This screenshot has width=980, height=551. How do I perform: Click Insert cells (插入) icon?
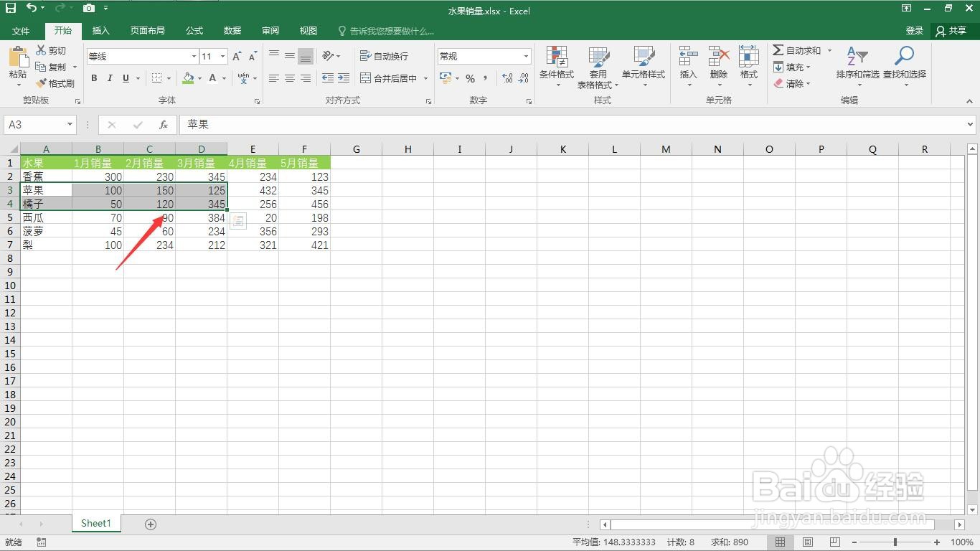pos(688,56)
